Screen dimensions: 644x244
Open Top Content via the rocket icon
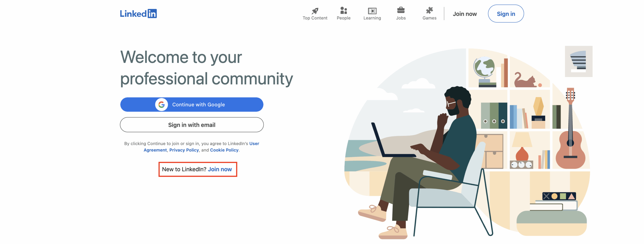315,11
